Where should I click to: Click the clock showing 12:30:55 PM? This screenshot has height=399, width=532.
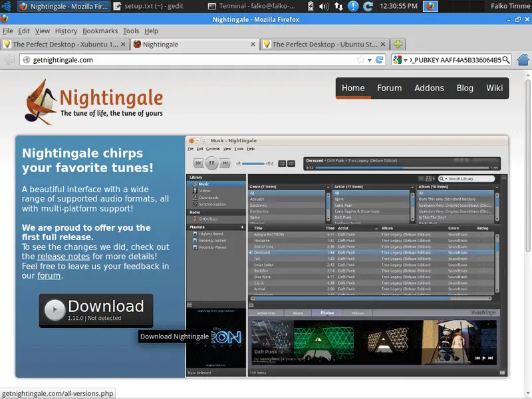398,6
